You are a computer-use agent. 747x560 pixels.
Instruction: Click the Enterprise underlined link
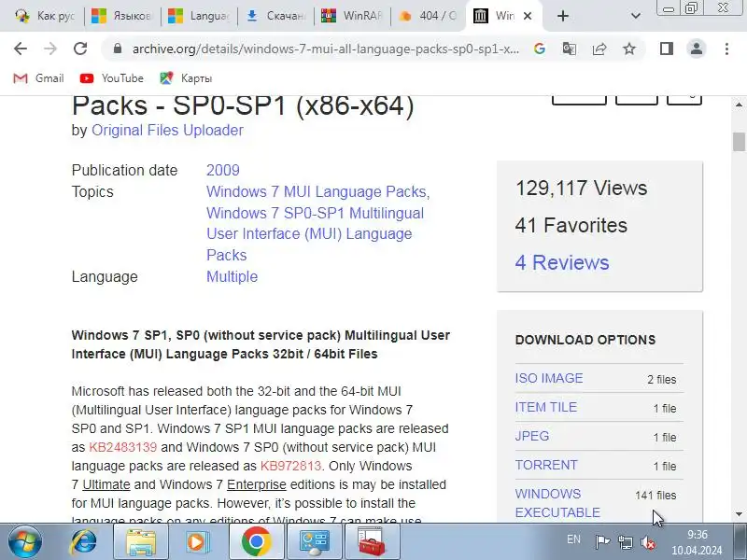point(256,484)
